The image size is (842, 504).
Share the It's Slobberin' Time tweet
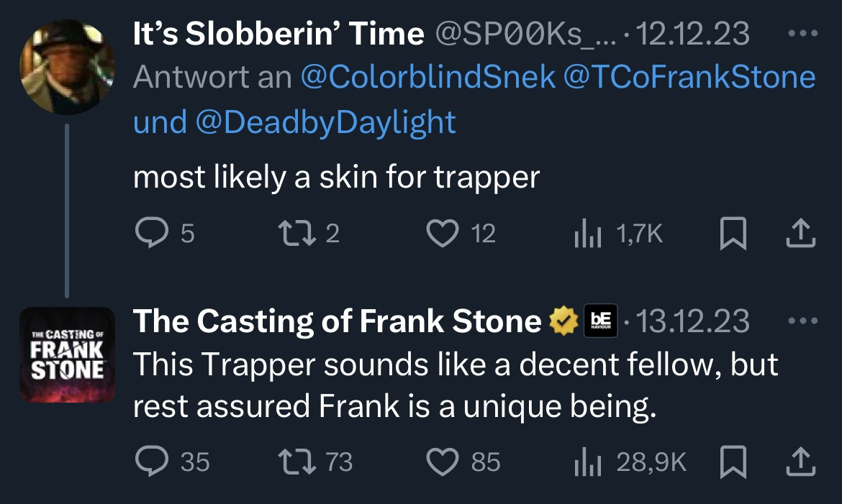(x=801, y=233)
